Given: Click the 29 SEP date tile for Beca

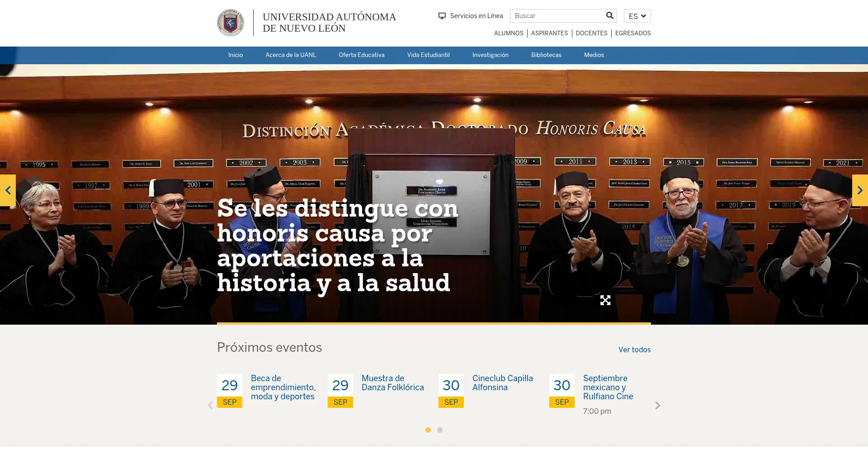Looking at the screenshot, I should [230, 391].
